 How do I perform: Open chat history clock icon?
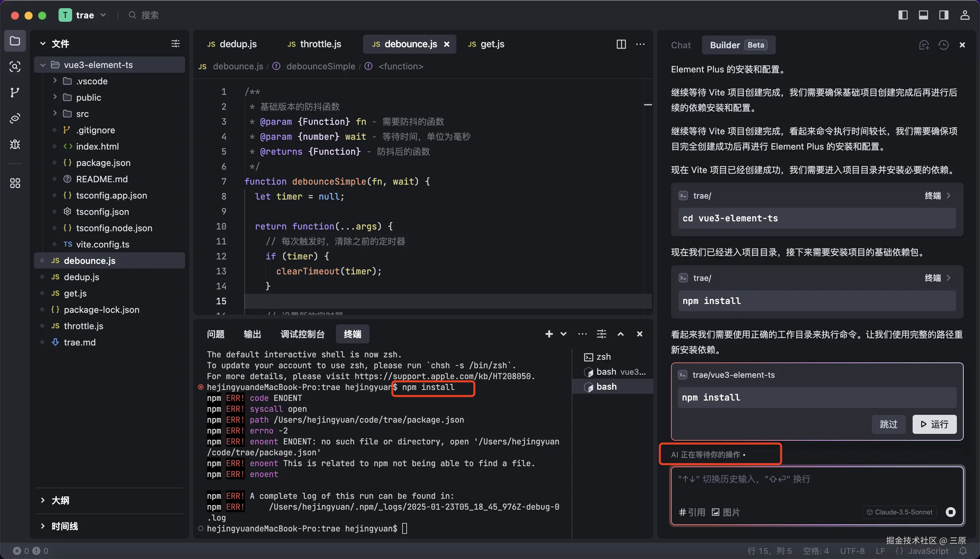pos(943,45)
